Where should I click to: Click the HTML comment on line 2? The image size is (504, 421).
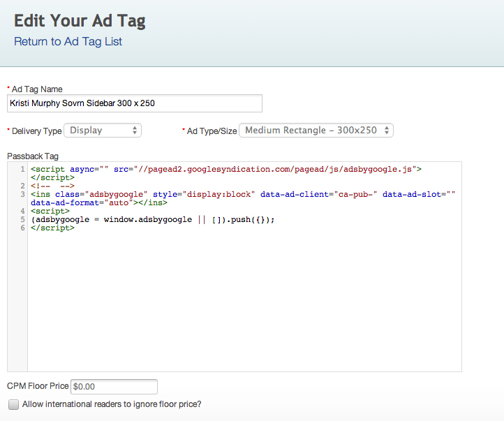(x=53, y=186)
